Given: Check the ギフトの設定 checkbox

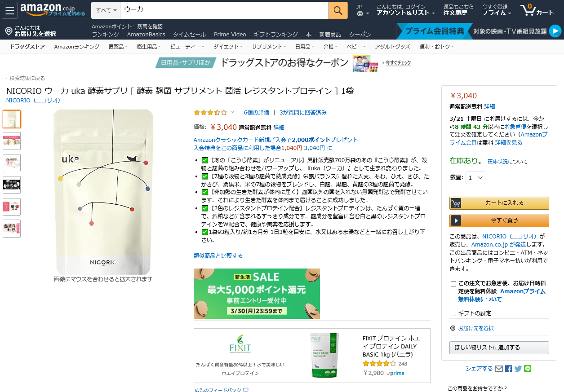Looking at the screenshot, I should coord(453,313).
